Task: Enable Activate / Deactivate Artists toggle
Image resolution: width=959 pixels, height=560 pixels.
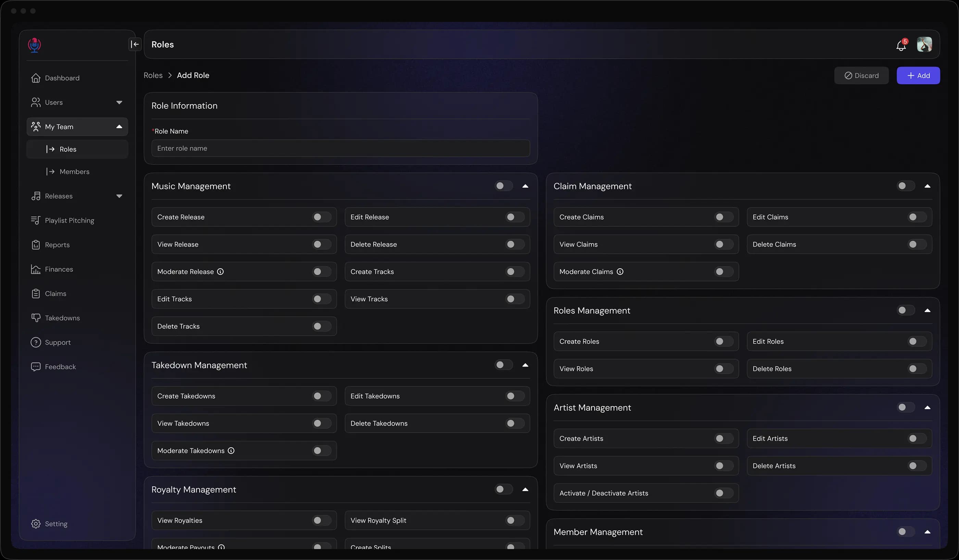Action: [x=723, y=493]
